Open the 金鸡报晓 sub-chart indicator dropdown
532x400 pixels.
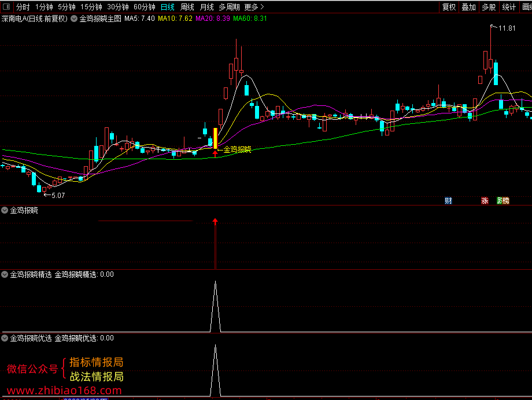(x=5, y=210)
